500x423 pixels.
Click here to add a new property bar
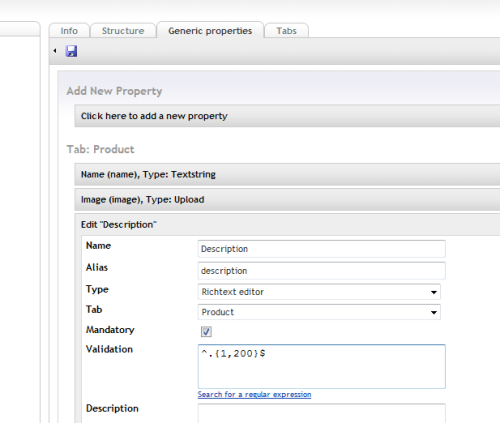pos(287,116)
